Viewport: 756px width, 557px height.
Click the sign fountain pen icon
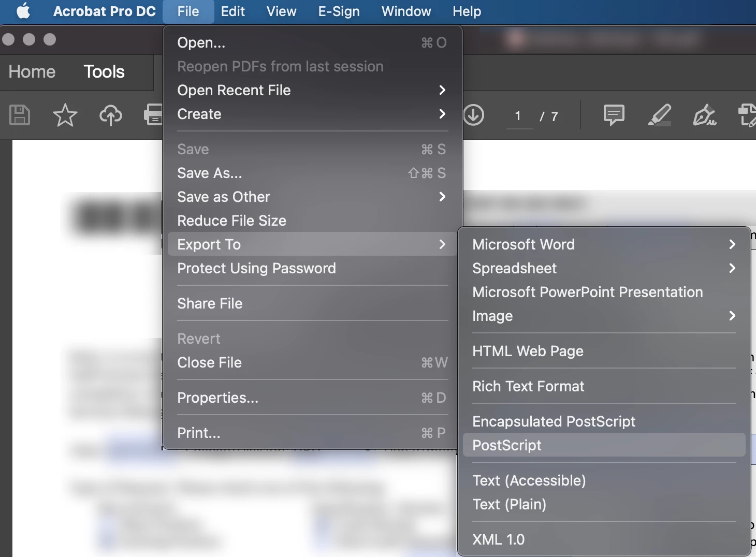tap(705, 115)
